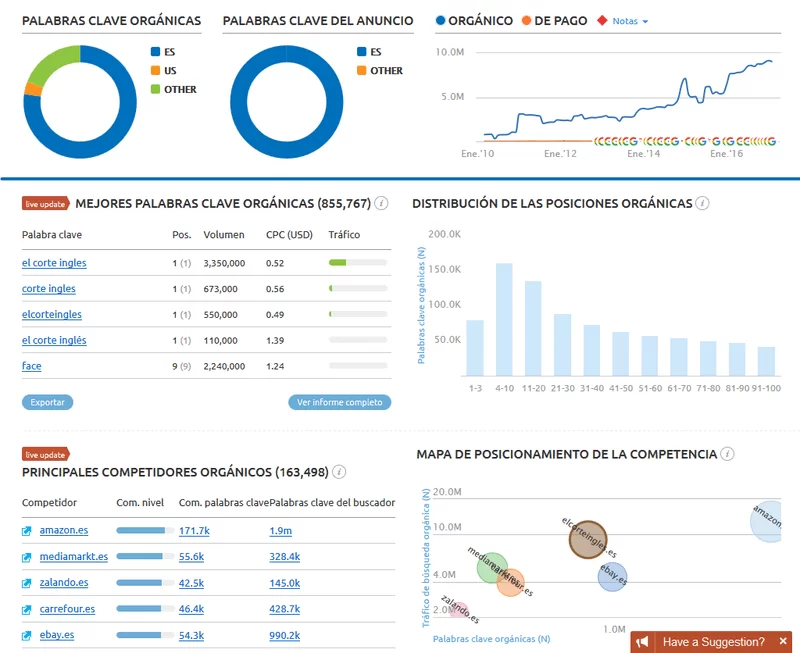The image size is (800, 653).
Task: Click 990.2k search engine keywords link
Action: coord(285,636)
